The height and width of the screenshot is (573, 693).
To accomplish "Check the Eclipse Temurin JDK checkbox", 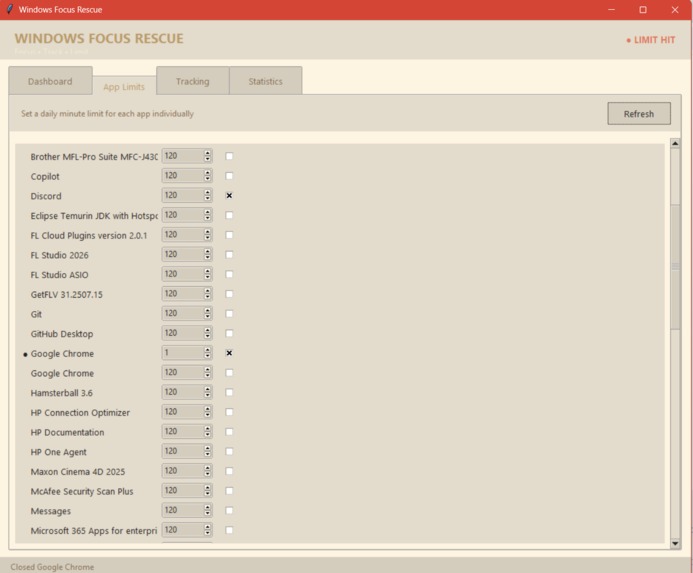I will pos(229,215).
